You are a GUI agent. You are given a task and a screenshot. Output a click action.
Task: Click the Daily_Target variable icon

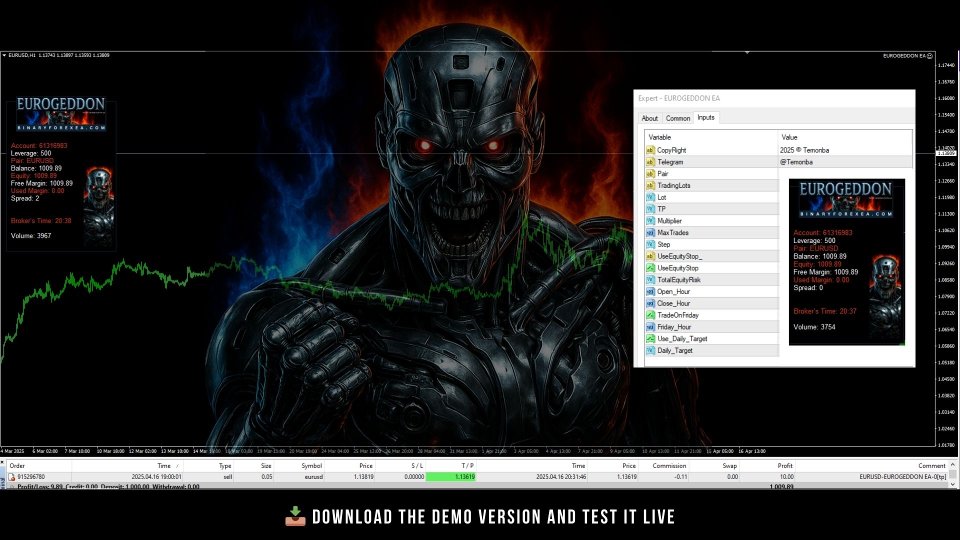[650, 350]
